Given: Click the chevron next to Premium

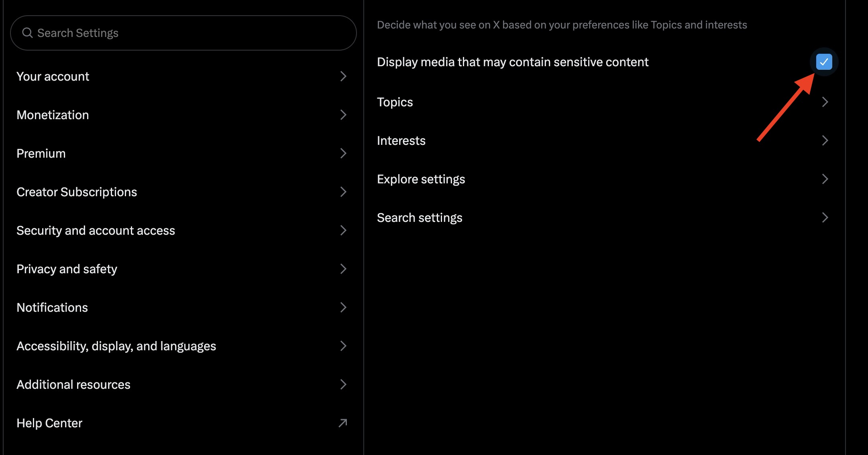Looking at the screenshot, I should coord(343,153).
